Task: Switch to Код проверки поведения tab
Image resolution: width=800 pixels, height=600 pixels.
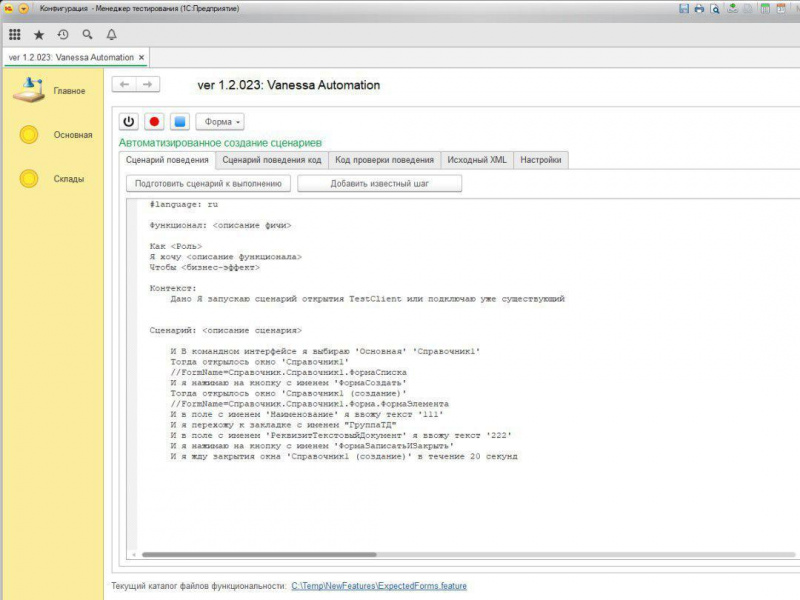Action: [385, 160]
